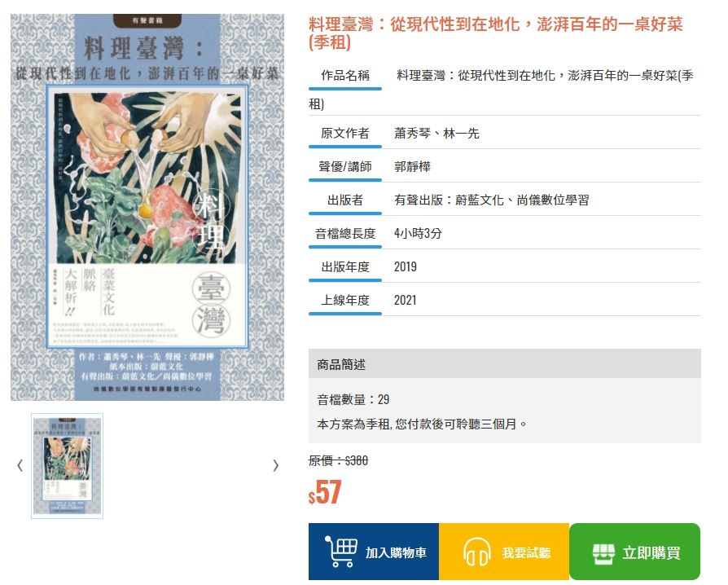Purchase now using 立即購買 button
728x585 pixels.
[634, 552]
